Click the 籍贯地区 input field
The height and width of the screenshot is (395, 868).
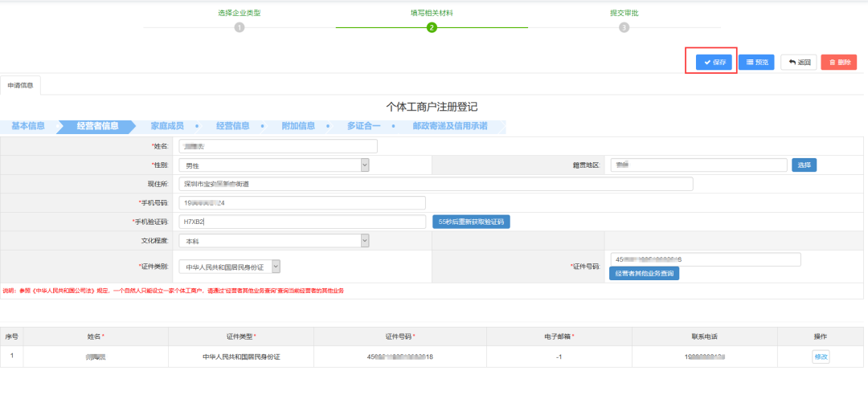pos(698,165)
